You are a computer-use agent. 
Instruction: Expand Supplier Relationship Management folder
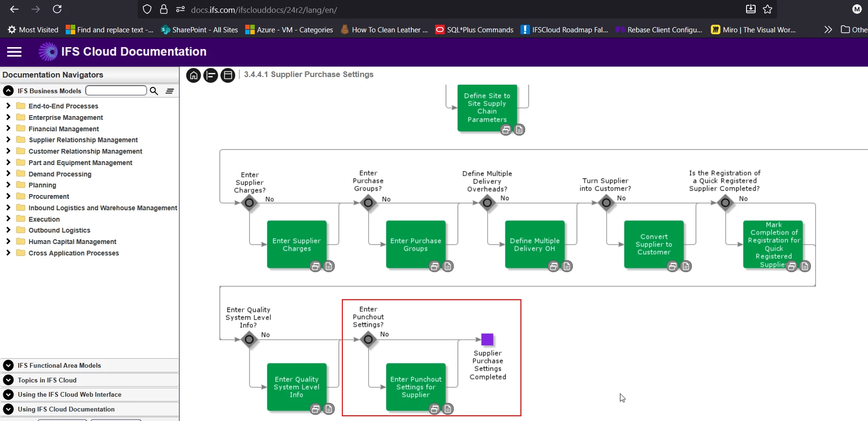coord(8,139)
